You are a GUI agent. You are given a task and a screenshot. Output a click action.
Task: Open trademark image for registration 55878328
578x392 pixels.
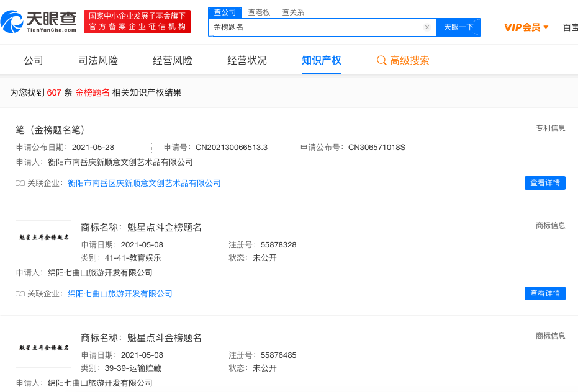pos(43,239)
